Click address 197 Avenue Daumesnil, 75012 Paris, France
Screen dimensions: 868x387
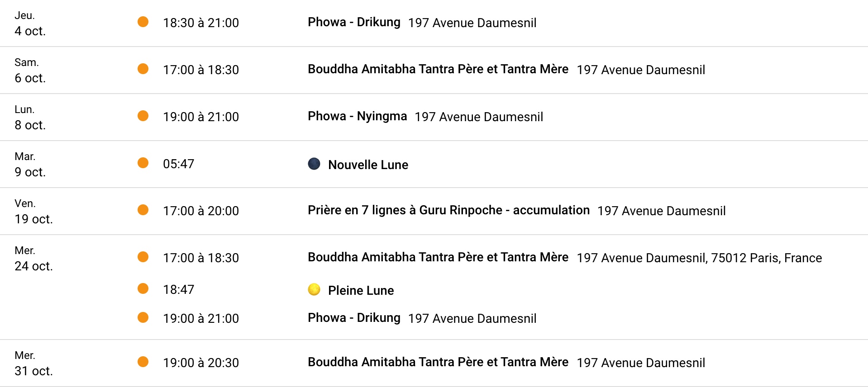(x=699, y=258)
